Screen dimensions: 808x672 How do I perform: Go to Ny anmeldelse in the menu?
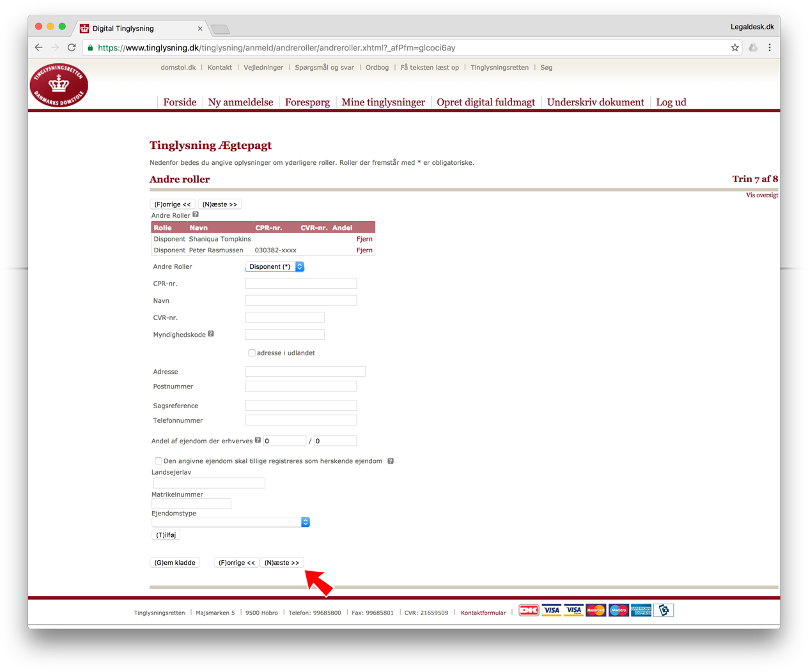pyautogui.click(x=240, y=102)
